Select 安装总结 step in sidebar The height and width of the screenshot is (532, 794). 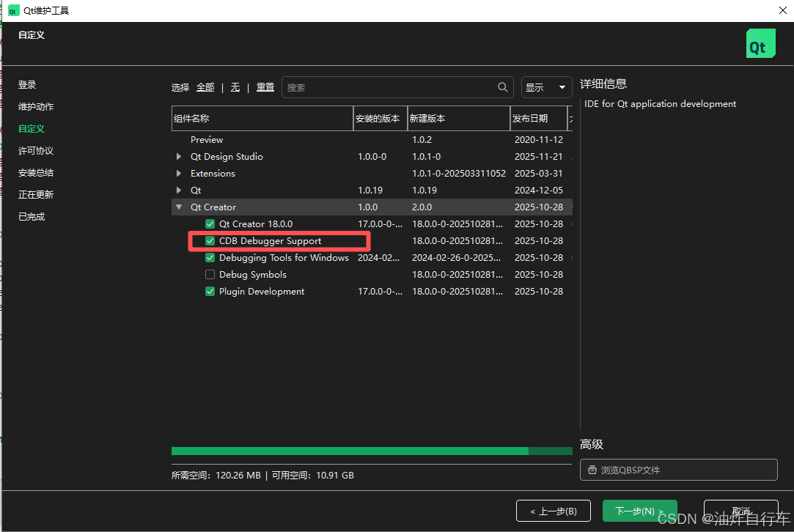(36, 173)
